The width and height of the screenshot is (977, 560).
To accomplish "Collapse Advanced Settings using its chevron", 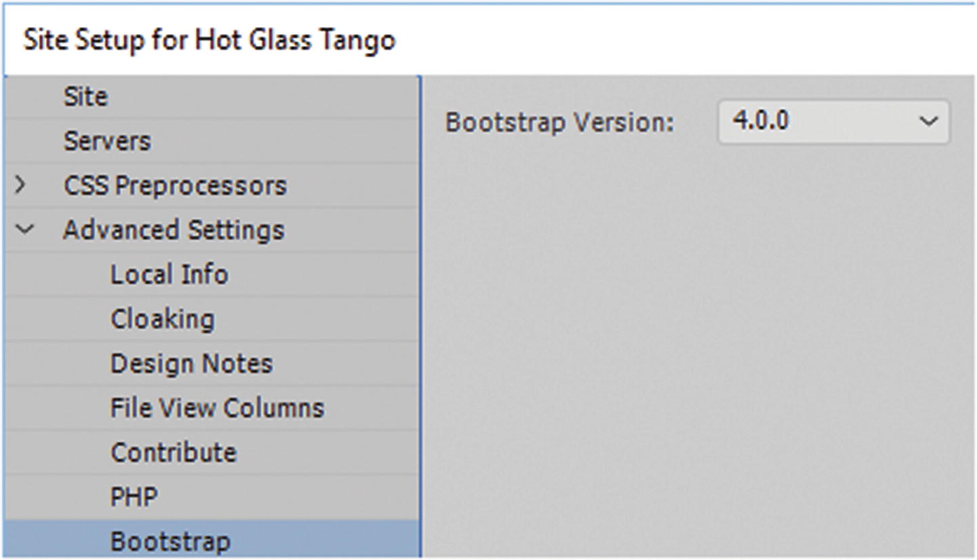I will [x=24, y=230].
